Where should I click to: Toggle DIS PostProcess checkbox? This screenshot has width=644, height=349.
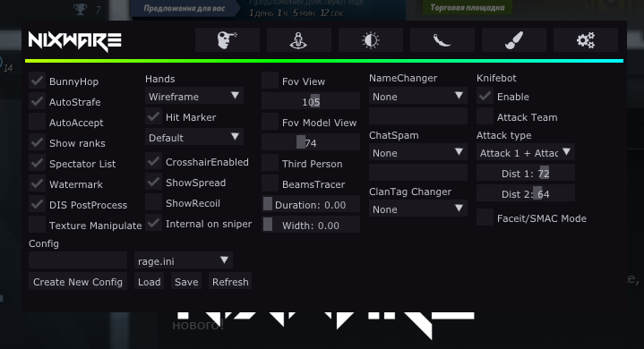[x=37, y=204]
